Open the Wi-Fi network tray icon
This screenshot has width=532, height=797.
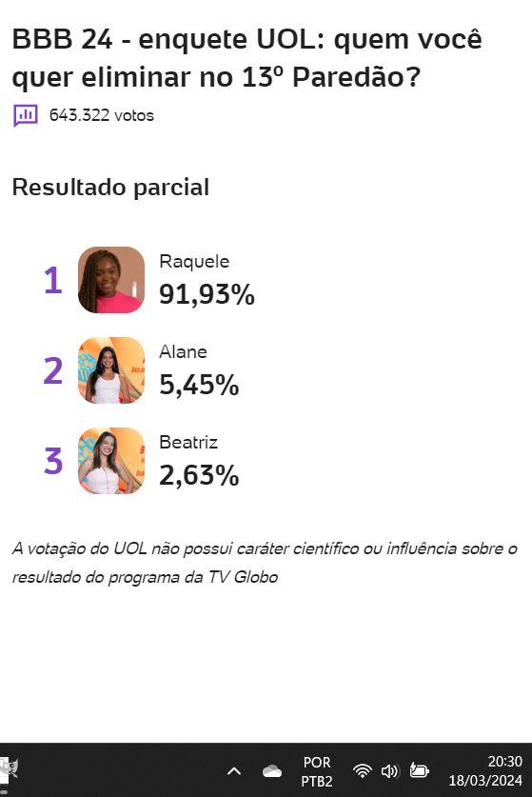(x=363, y=771)
